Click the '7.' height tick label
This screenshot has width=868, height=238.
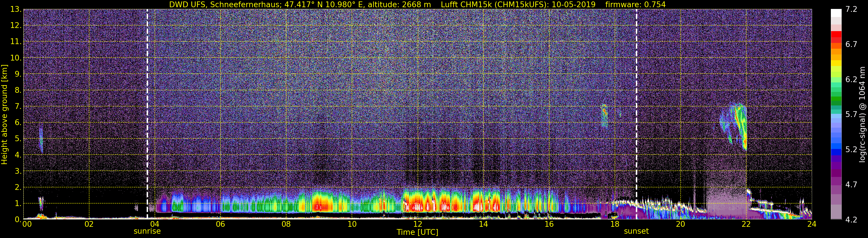[18, 106]
